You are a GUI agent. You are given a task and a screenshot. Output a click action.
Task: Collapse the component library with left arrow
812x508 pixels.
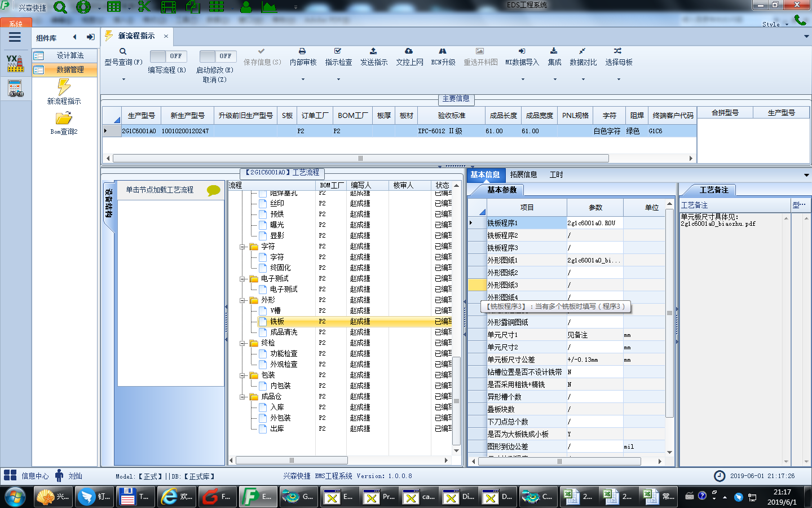coord(74,37)
